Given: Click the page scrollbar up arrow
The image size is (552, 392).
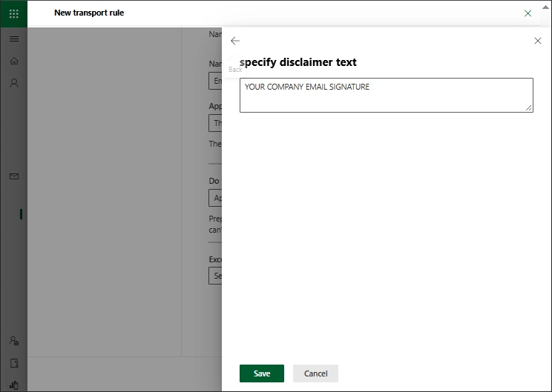Looking at the screenshot, I should pos(545,7).
